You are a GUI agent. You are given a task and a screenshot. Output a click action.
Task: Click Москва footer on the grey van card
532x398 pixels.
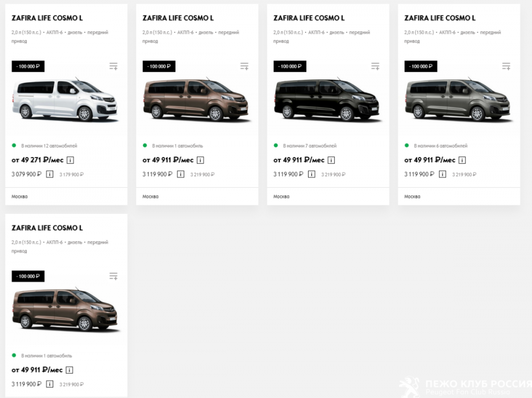[412, 197]
